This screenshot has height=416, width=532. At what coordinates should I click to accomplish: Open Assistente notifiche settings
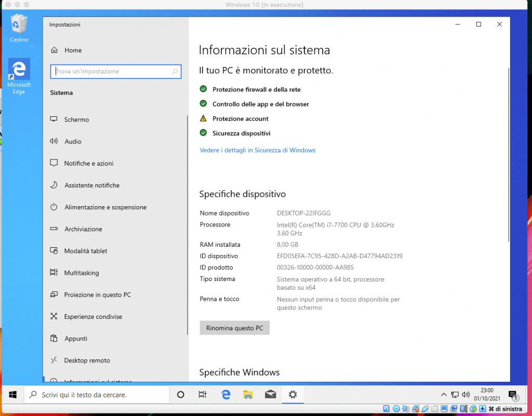[x=85, y=185]
